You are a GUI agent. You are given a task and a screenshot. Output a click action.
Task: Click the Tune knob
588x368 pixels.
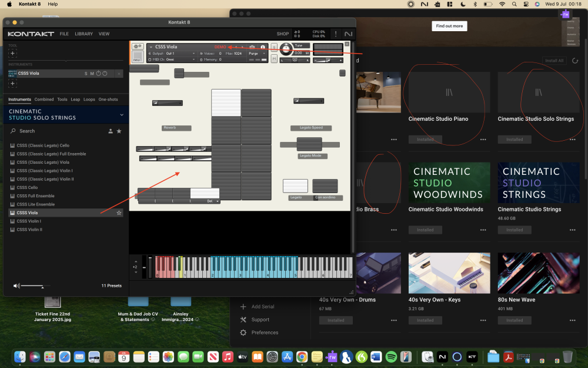[286, 49]
